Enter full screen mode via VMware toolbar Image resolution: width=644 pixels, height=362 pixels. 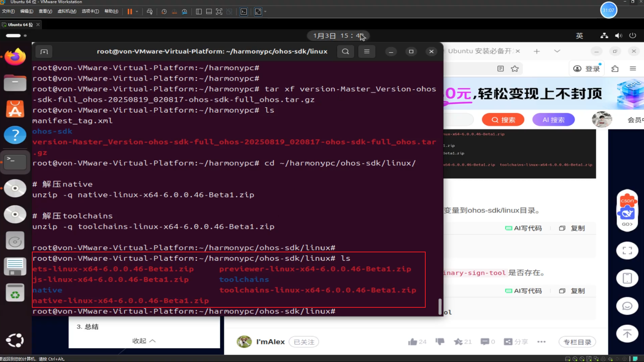tap(219, 11)
